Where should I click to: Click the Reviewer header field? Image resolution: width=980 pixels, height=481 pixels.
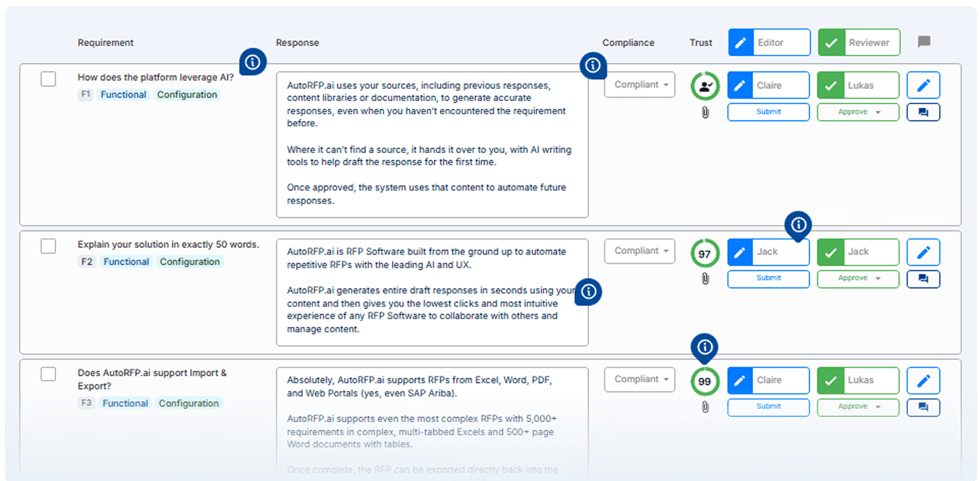coord(859,42)
